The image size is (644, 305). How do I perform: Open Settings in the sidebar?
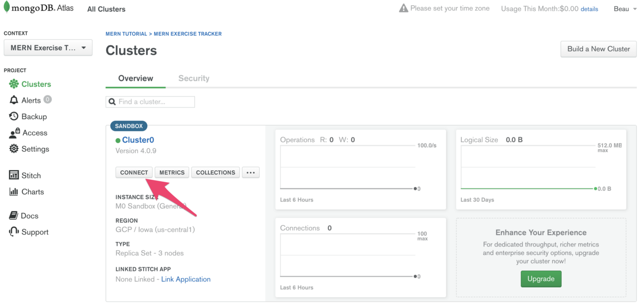[x=35, y=149]
